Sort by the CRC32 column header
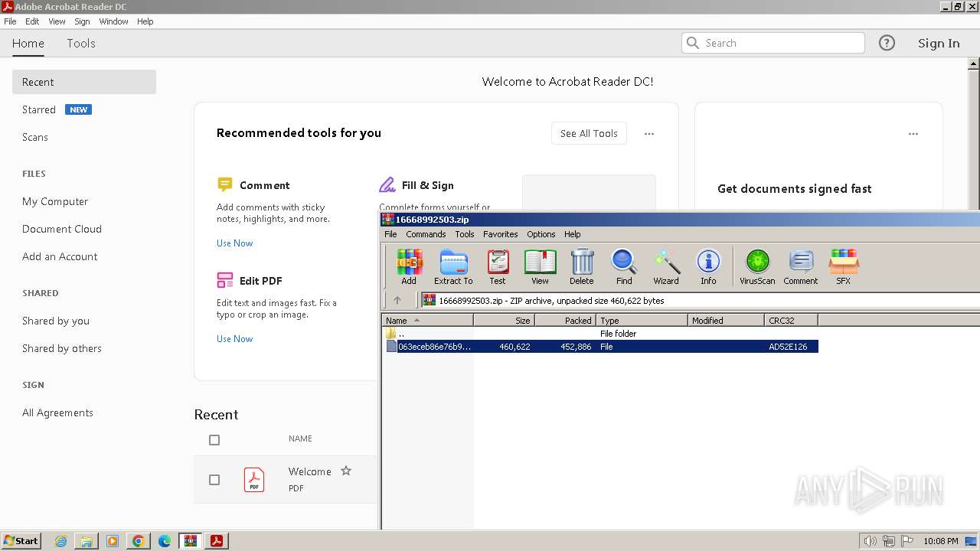This screenshot has height=551, width=980. click(x=791, y=321)
